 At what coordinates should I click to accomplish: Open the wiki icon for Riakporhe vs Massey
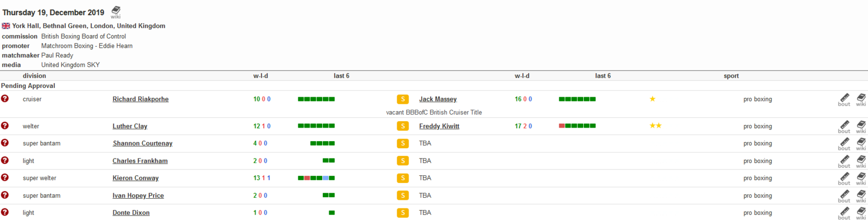point(861,99)
